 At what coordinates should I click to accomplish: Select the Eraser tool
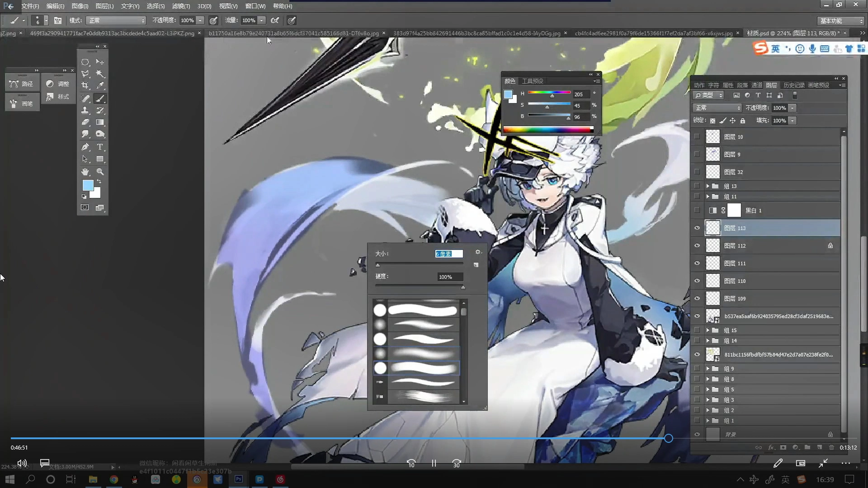(85, 122)
